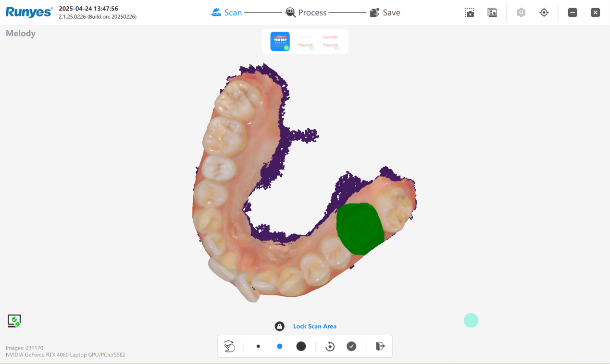The height and width of the screenshot is (364, 610).
Task: Click the NVIDIA GeForce RTX 4060 text
Action: 65,355
